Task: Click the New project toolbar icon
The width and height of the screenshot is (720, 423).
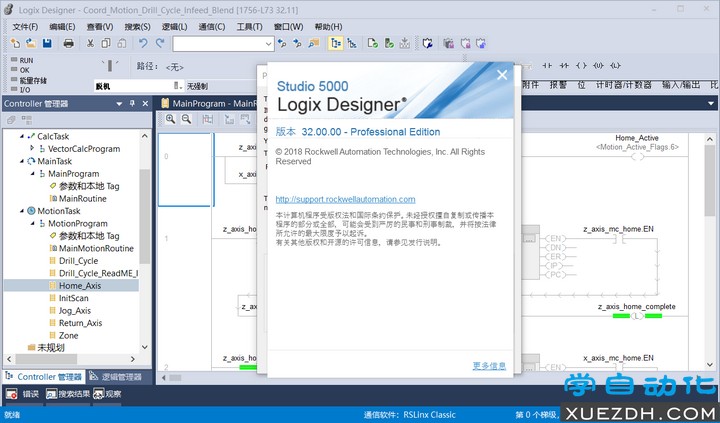Action: tap(15, 44)
